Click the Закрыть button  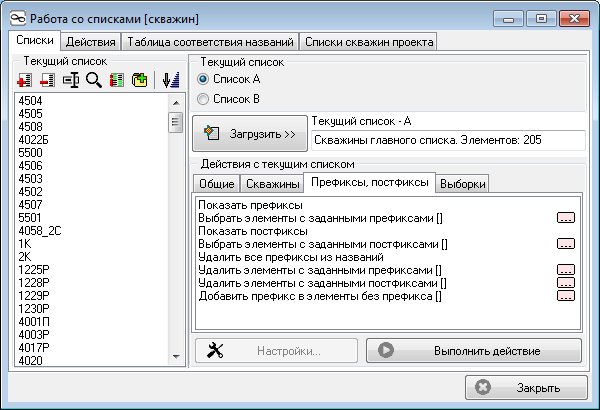coord(526,387)
